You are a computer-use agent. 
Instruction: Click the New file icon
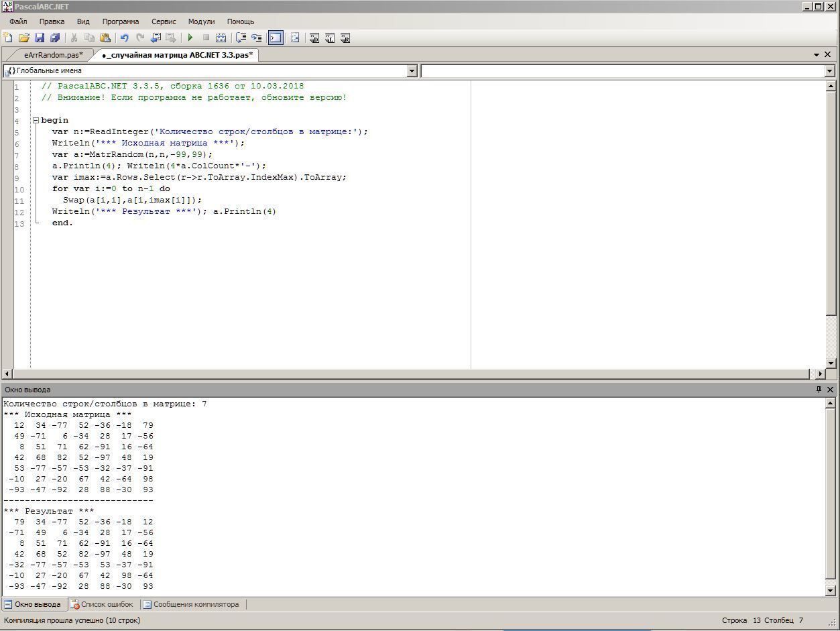(8, 38)
